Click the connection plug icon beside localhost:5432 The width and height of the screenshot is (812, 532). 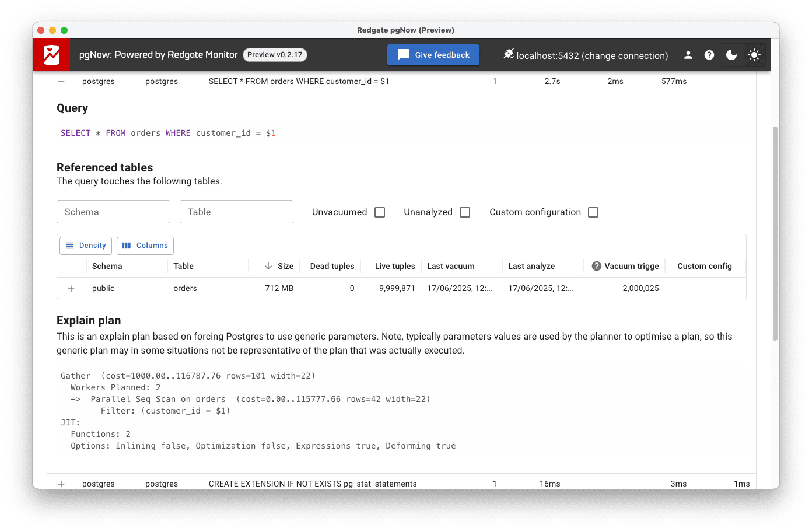click(509, 55)
